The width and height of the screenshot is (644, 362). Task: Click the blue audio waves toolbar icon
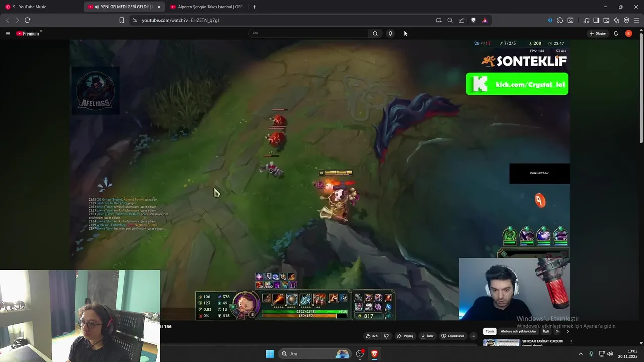[550, 20]
